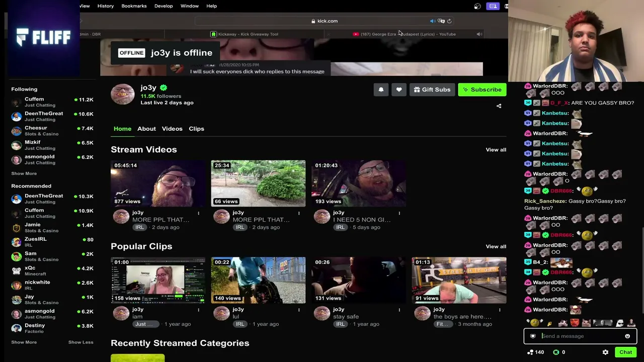Open options menu for 'iam' clip
The width and height of the screenshot is (644, 362).
point(198,310)
